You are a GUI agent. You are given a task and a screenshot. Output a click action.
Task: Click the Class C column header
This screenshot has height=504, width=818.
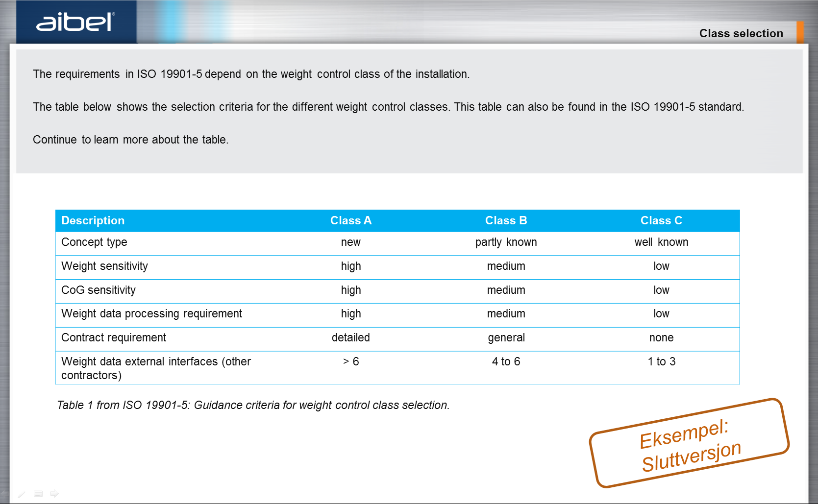click(x=661, y=220)
